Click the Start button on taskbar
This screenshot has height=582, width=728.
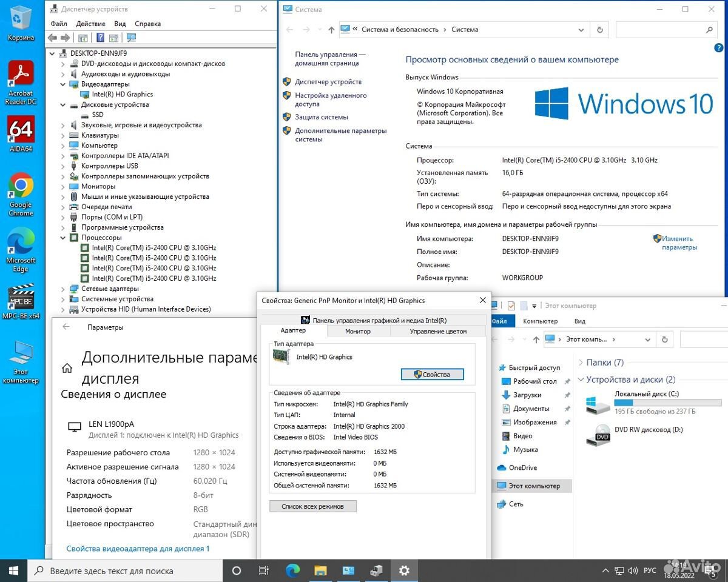pos(13,570)
